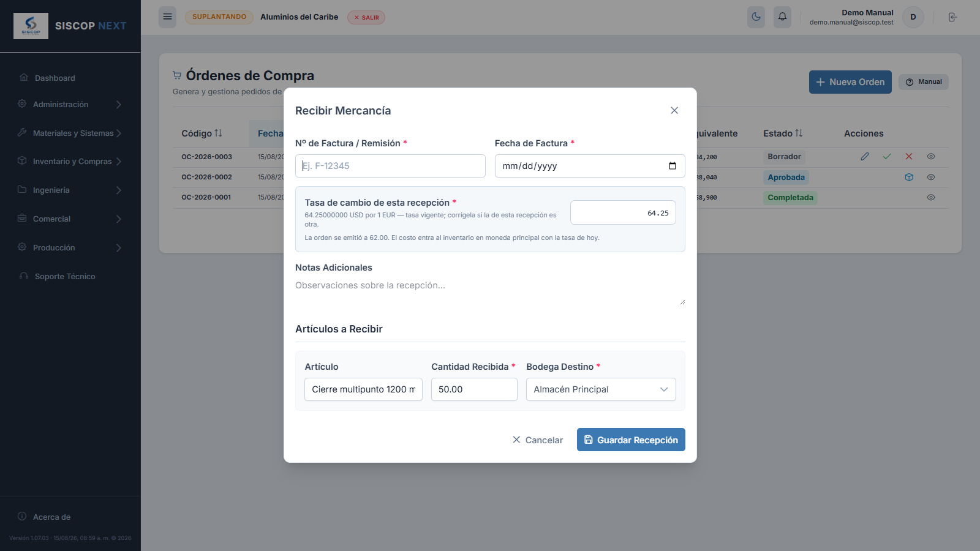Click code OC-2026-0001
The image size is (980, 551).
point(206,197)
